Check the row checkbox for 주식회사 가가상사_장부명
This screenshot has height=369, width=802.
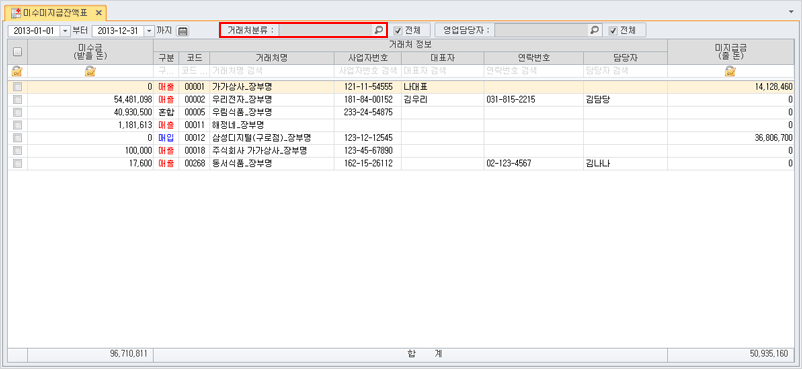point(17,151)
